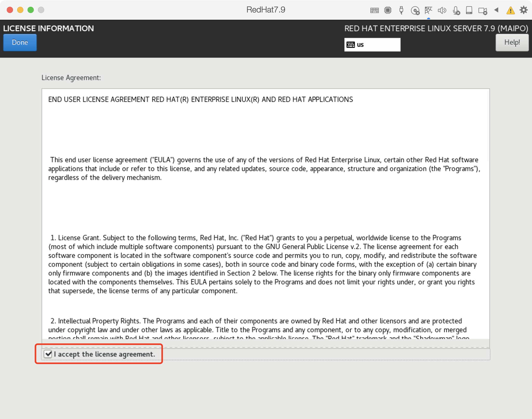
Task: Click the disconnected camera icon
Action: pyautogui.click(x=483, y=11)
